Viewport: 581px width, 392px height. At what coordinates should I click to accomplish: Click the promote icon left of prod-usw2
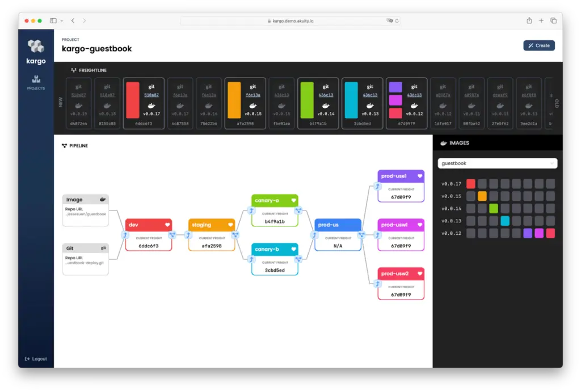[x=377, y=284]
